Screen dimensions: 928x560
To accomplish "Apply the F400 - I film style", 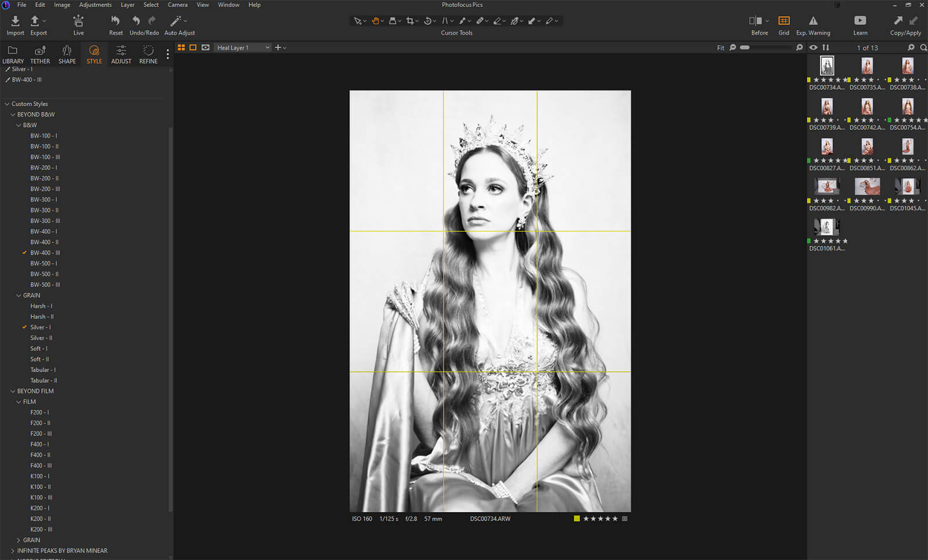I will [x=39, y=445].
